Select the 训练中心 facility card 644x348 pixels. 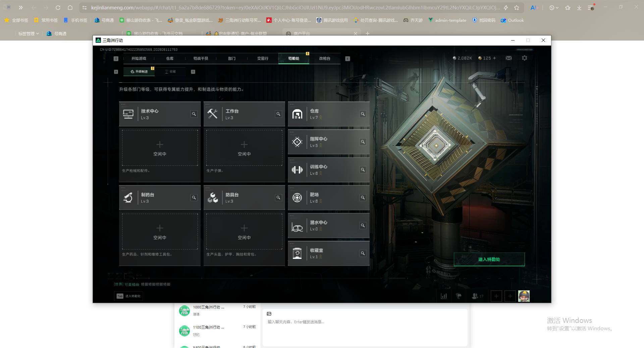(x=329, y=170)
